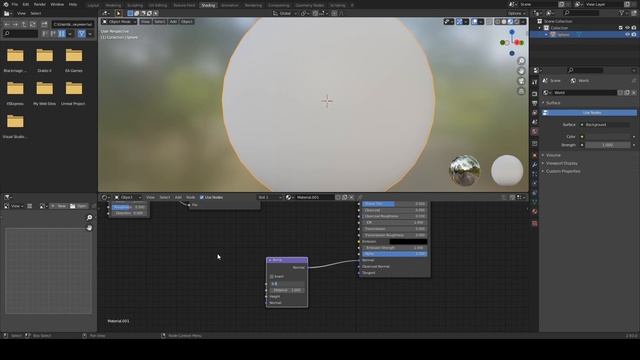Select solid viewport shading mode
Viewport: 640px width, 360px height.
coord(504,22)
